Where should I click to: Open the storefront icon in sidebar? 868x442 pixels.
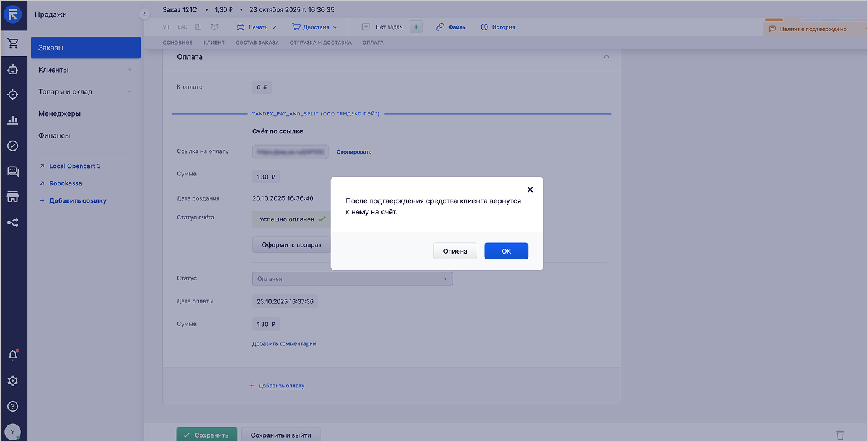click(x=12, y=197)
